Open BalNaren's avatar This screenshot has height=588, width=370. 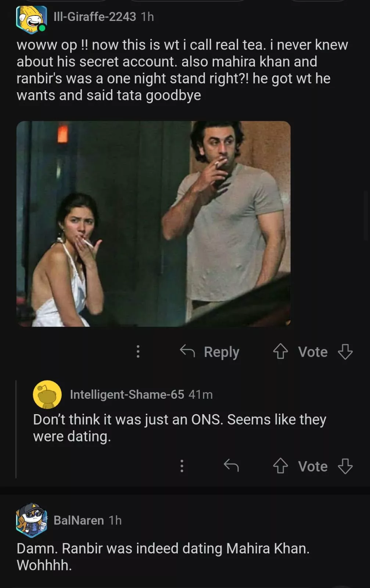click(x=31, y=520)
